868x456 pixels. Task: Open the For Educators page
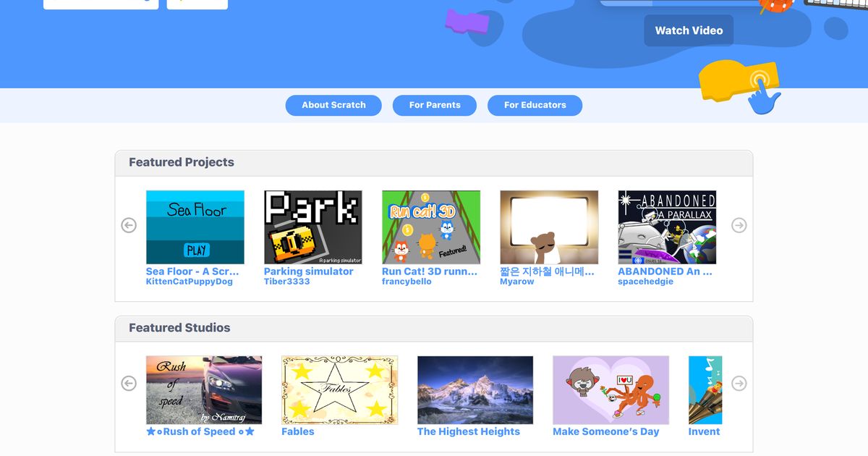[x=535, y=105]
